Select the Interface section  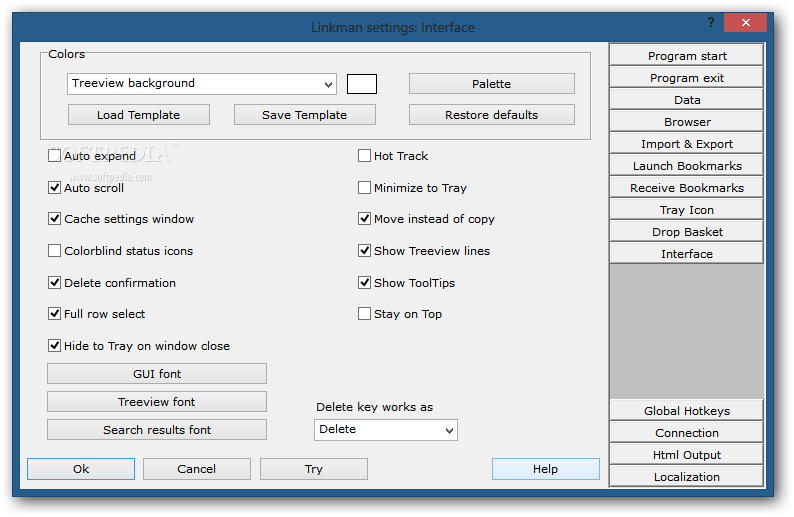pos(687,253)
